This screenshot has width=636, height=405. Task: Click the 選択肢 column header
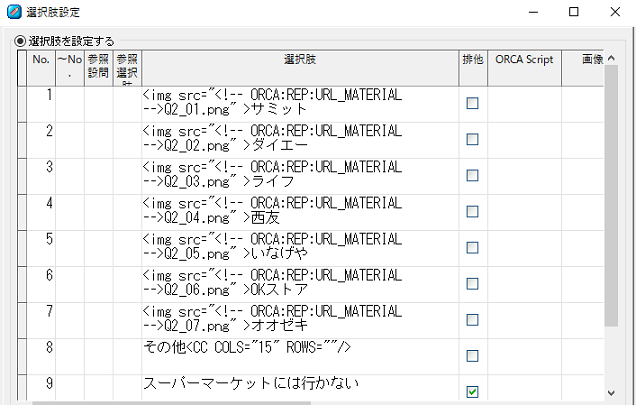300,68
